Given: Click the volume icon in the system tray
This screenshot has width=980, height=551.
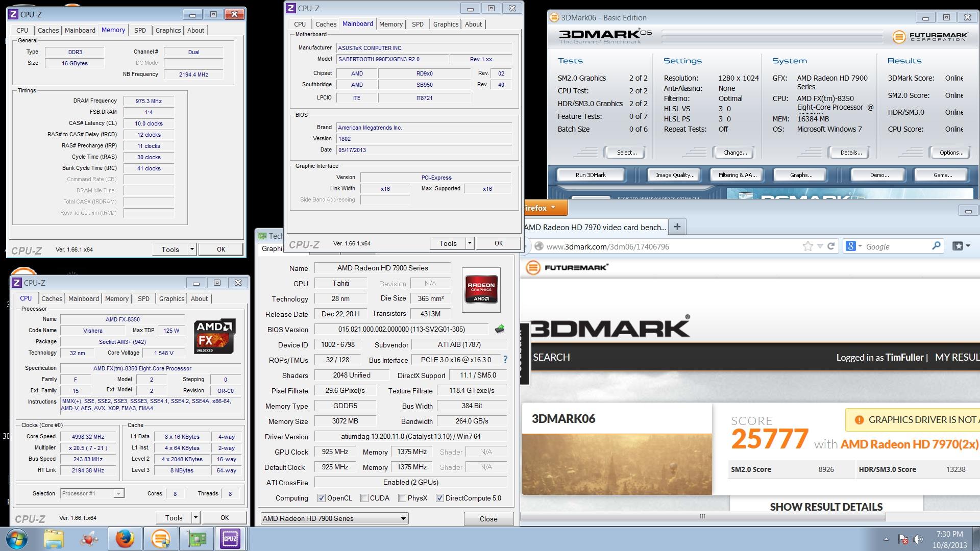Looking at the screenshot, I should click(x=918, y=539).
